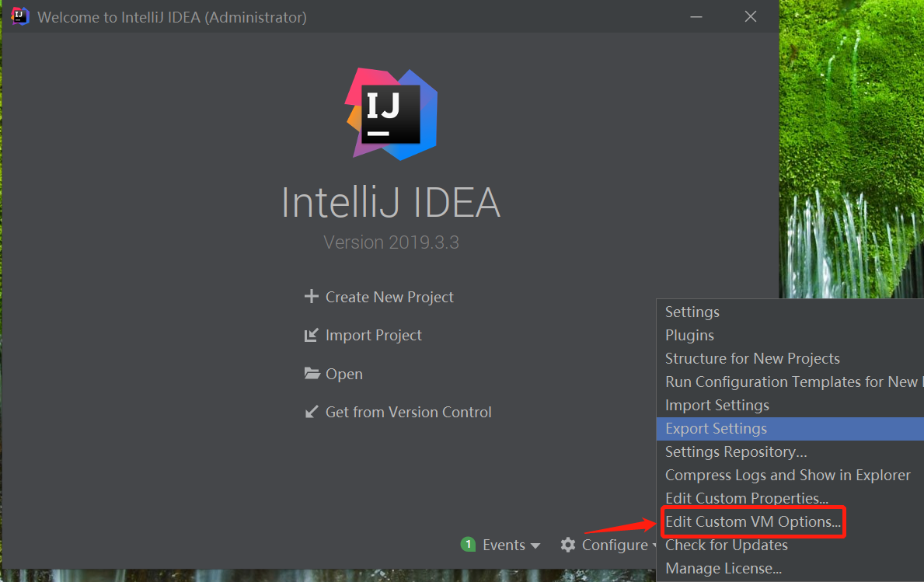Image resolution: width=924 pixels, height=582 pixels.
Task: Click the Get from Version Control arrow icon
Action: point(312,412)
